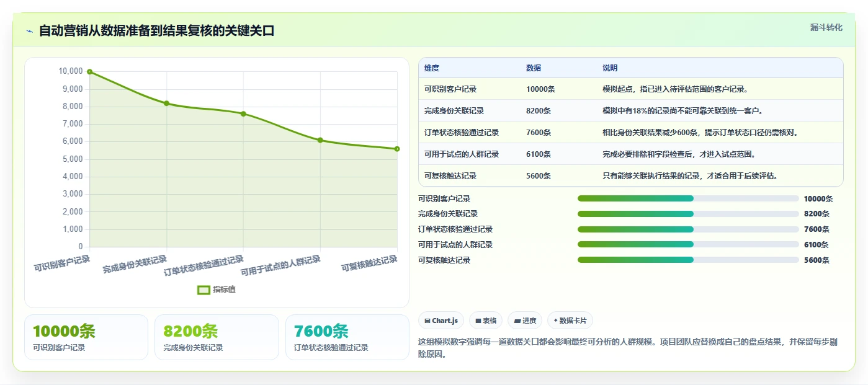The width and height of the screenshot is (868, 385).
Task: Click the note mentioning 18%的记录
Action: (x=682, y=111)
